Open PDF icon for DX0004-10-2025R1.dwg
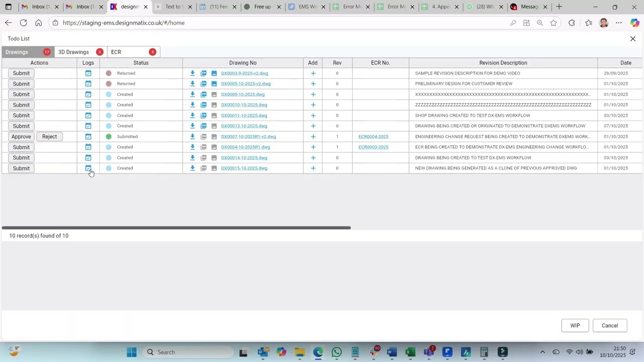 tap(203, 147)
